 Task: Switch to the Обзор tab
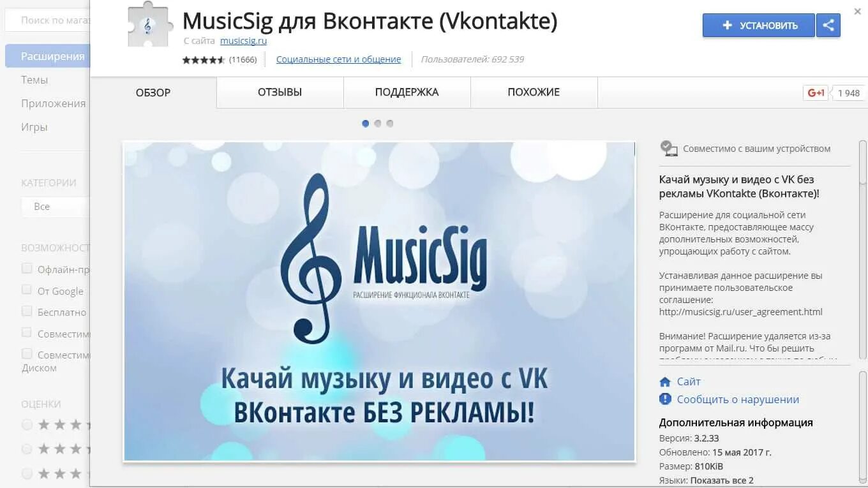(153, 92)
